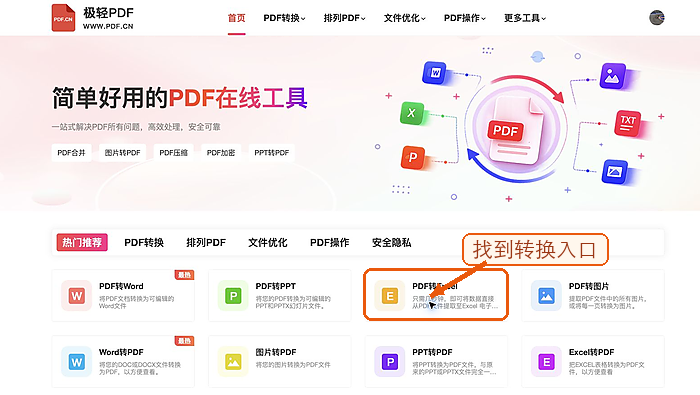The height and width of the screenshot is (395, 700).
Task: Go to the 首页 nav item
Action: point(237,18)
